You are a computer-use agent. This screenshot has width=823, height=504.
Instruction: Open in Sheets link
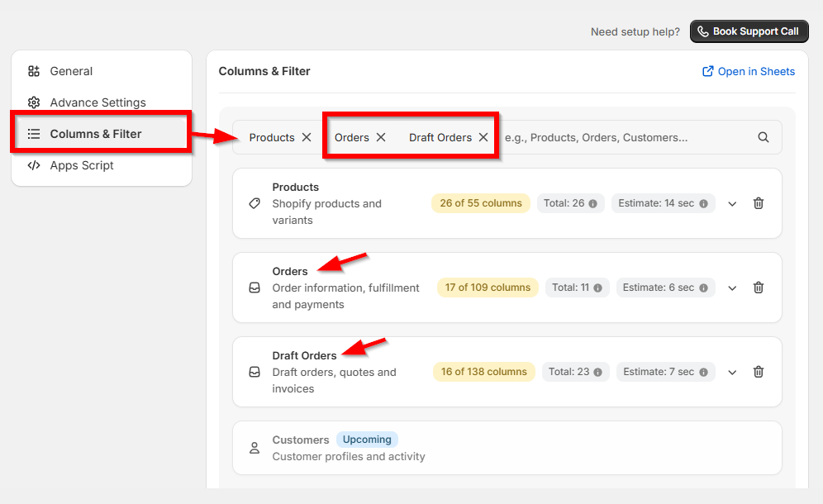(749, 71)
